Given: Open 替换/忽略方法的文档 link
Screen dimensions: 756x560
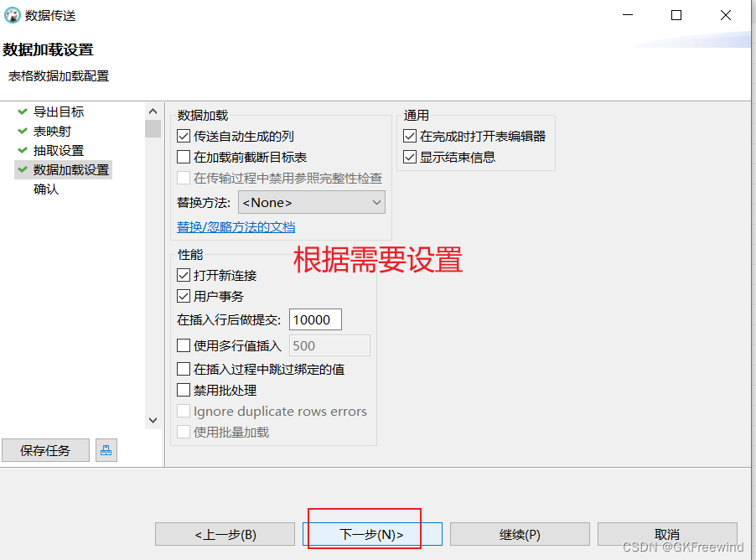Looking at the screenshot, I should coord(236,227).
